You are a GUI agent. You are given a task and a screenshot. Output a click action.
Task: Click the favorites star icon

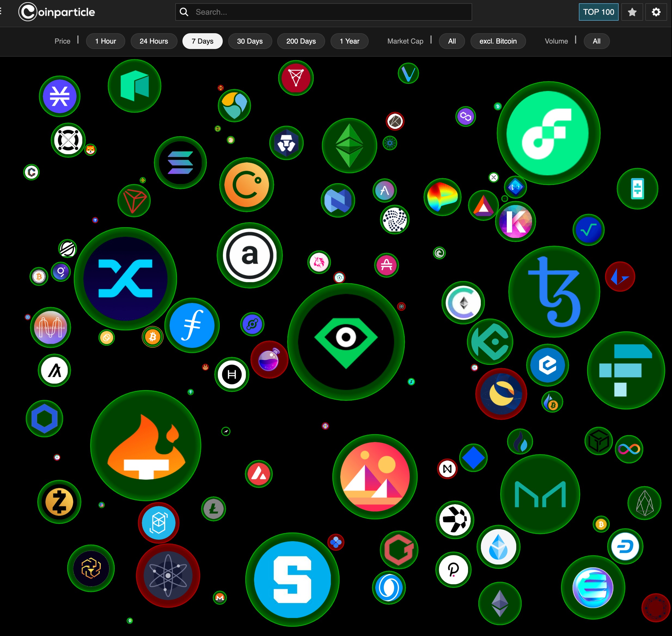click(632, 11)
